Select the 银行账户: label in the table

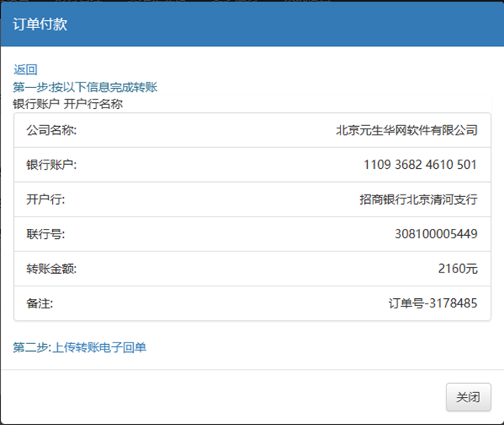coord(51,165)
